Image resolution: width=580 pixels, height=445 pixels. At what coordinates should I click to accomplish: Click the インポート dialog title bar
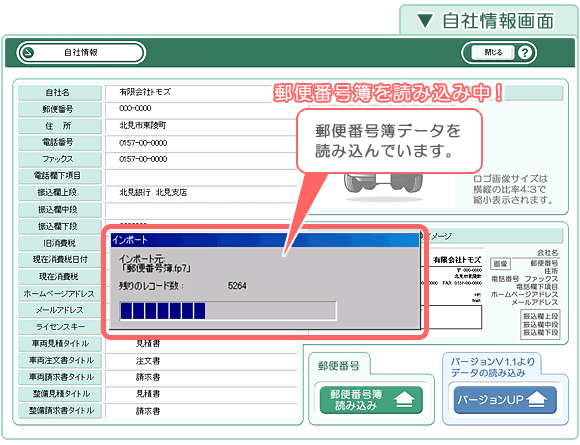pos(265,240)
